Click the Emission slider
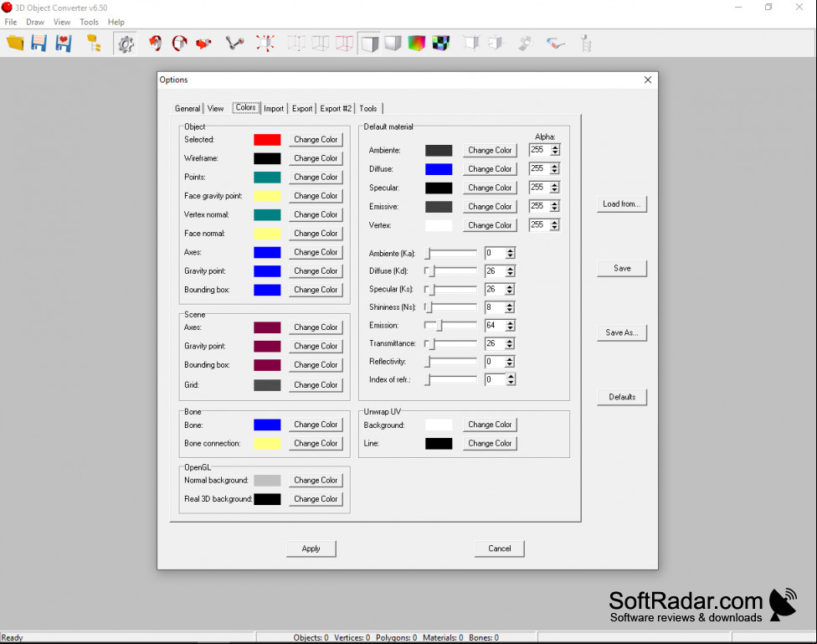817x644 pixels. point(450,326)
